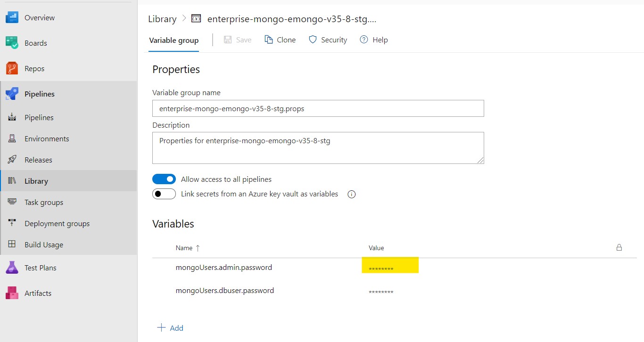Go back to Library breadcrumb link
This screenshot has height=342, width=644.
[x=162, y=19]
